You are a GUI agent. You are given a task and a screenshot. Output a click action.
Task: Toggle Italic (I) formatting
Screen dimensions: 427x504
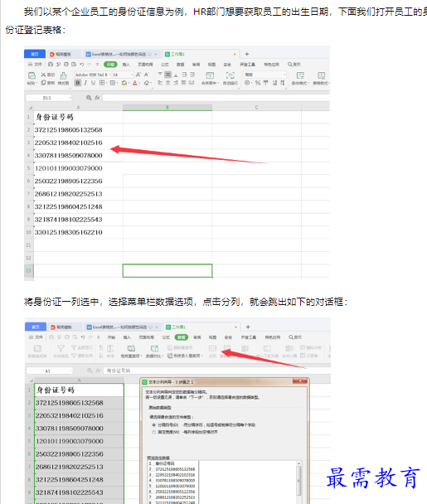[85, 83]
